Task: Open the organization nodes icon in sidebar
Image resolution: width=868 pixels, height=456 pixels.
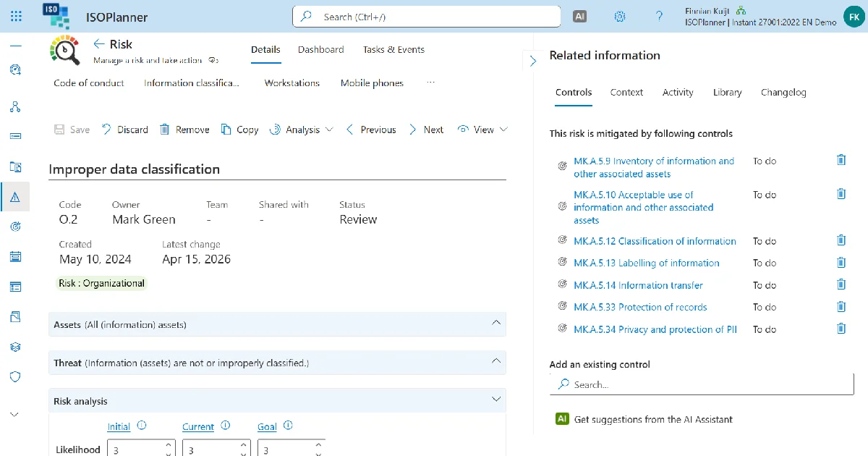Action: click(x=16, y=106)
